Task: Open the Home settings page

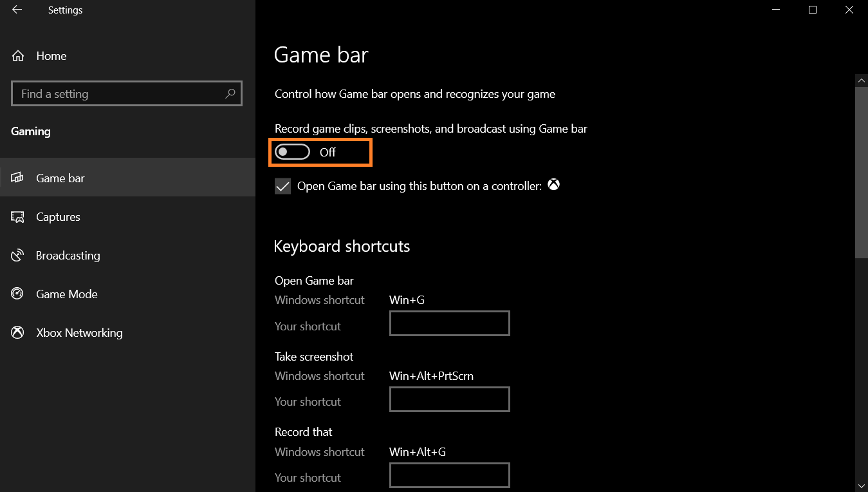Action: pos(127,56)
